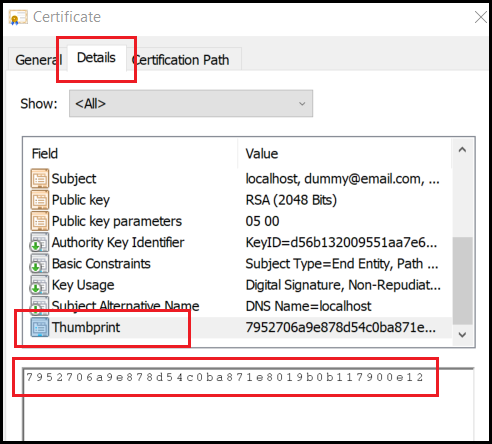Click the Public key parameters icon

pyautogui.click(x=40, y=221)
